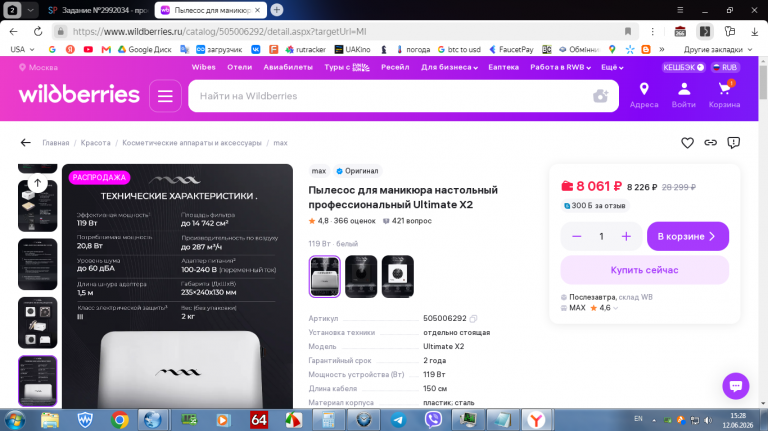Report a problem via the exclamation bubble icon

click(733, 143)
